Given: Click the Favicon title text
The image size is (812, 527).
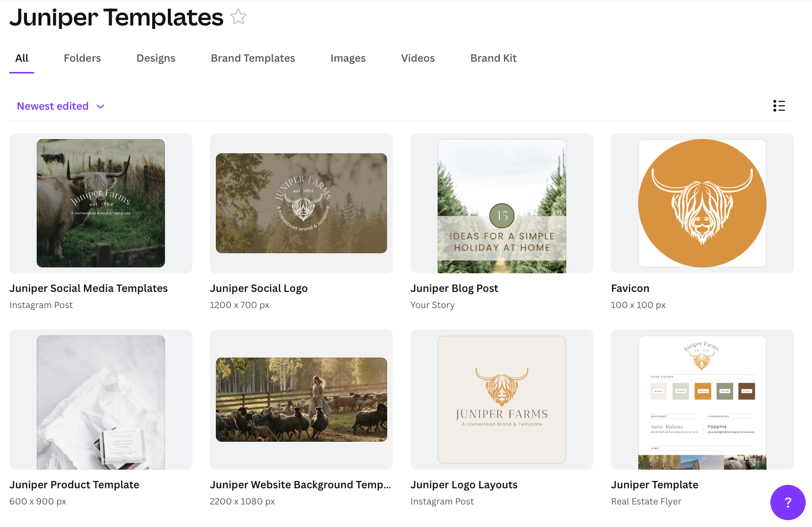Looking at the screenshot, I should (630, 288).
